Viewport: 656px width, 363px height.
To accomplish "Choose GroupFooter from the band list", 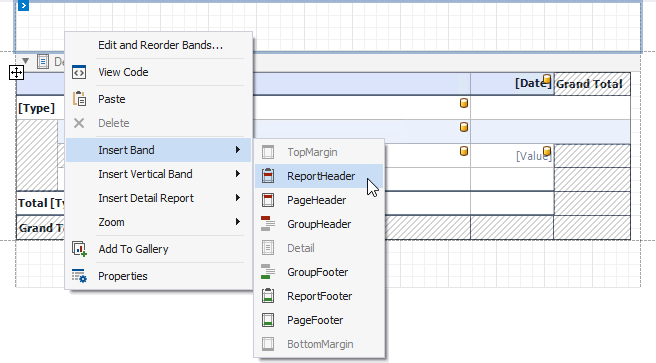I will [x=319, y=272].
